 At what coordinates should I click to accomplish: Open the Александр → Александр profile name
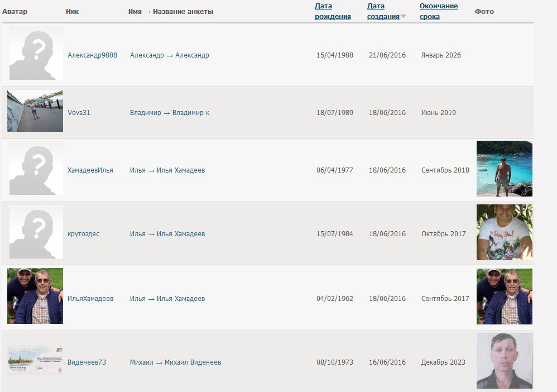click(169, 55)
